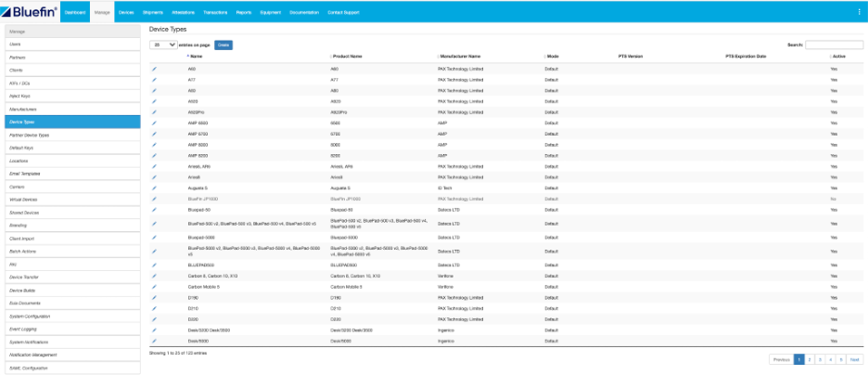Open the Contact Support tab
868x375 pixels.
[343, 12]
